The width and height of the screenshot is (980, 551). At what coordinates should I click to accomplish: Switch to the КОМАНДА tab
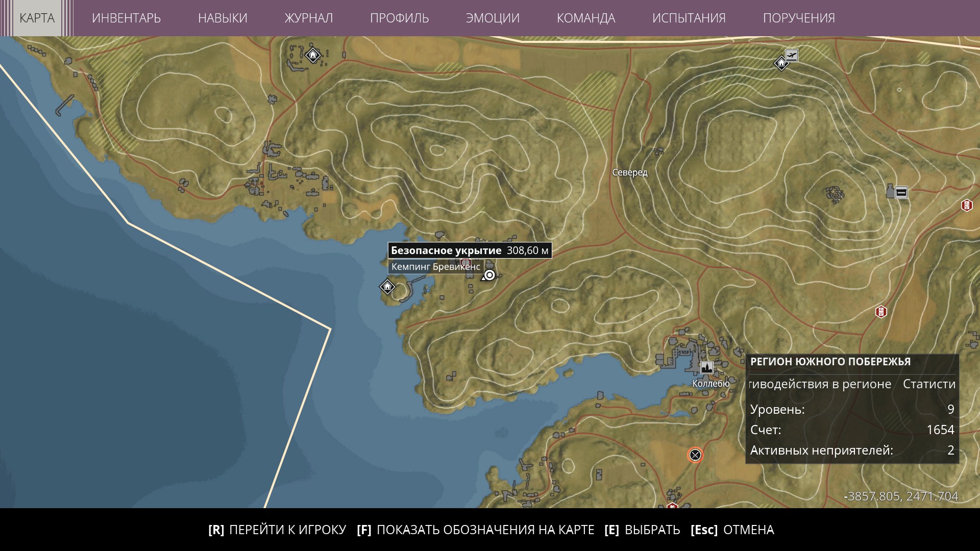(586, 18)
